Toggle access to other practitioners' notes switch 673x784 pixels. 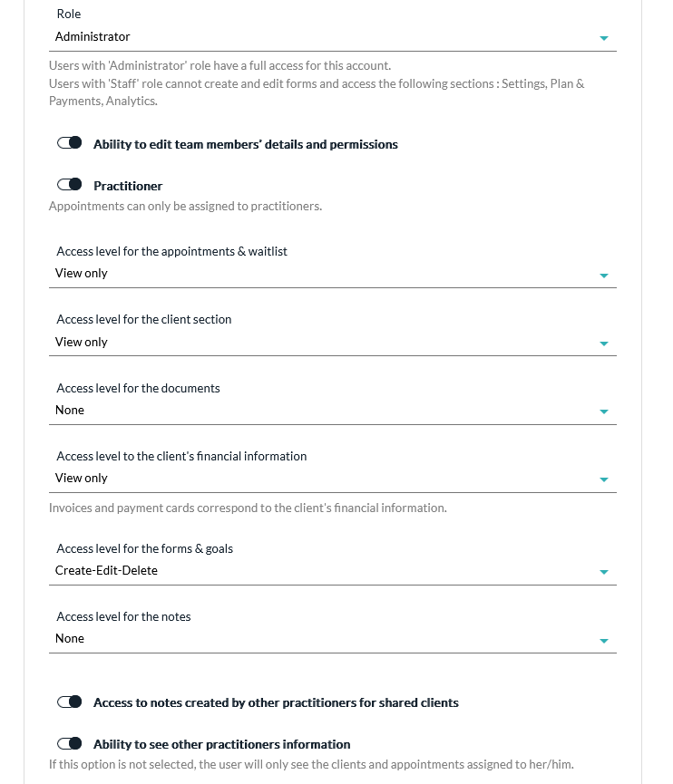(70, 702)
